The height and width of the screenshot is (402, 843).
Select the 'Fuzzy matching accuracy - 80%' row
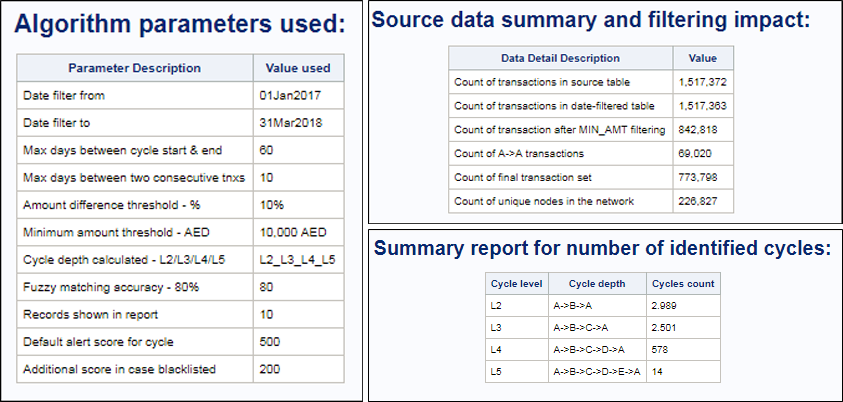[x=180, y=288]
